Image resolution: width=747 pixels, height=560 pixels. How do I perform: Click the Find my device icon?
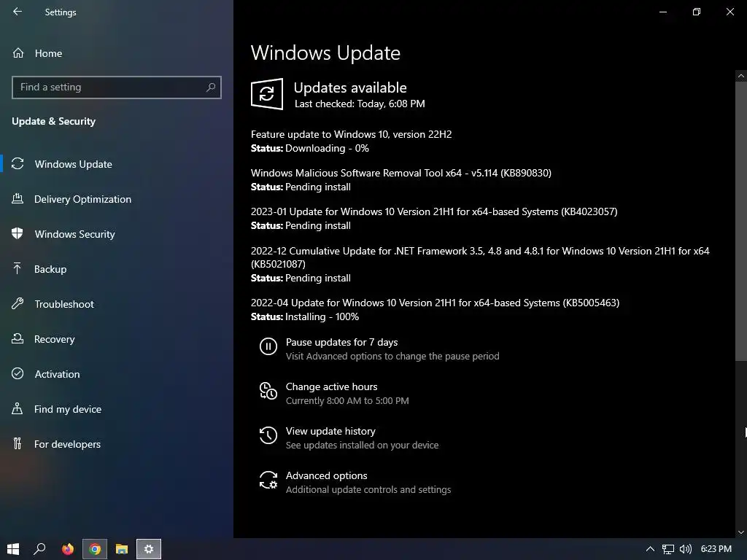(18, 408)
